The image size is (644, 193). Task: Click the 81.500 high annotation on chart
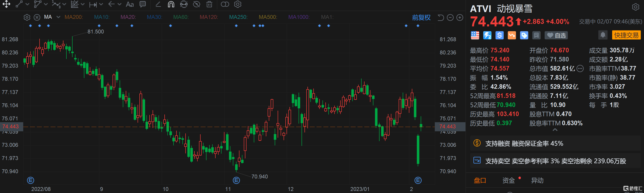click(96, 32)
